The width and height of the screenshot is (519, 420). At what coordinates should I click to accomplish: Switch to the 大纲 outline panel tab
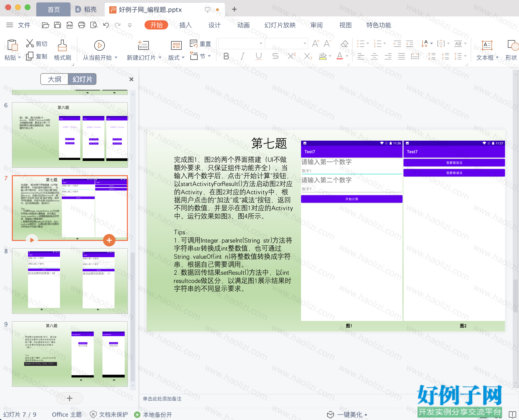pos(55,79)
